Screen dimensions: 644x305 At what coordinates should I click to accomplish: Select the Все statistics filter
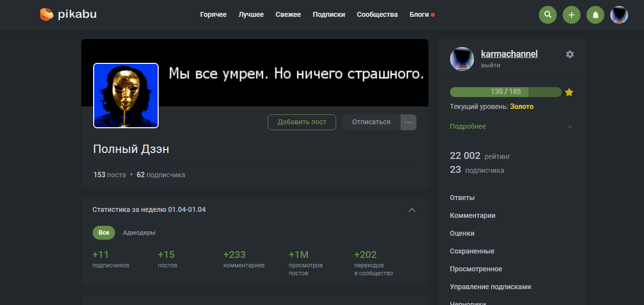click(104, 233)
